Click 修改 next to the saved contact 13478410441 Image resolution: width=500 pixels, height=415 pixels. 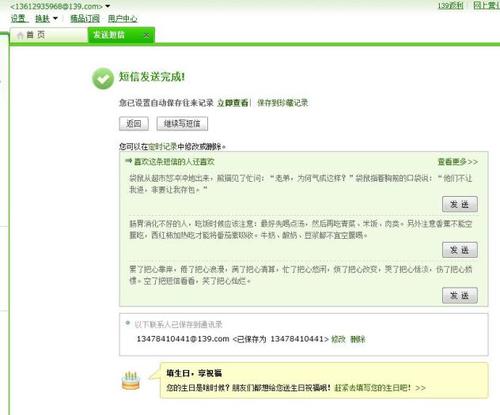[338, 339]
